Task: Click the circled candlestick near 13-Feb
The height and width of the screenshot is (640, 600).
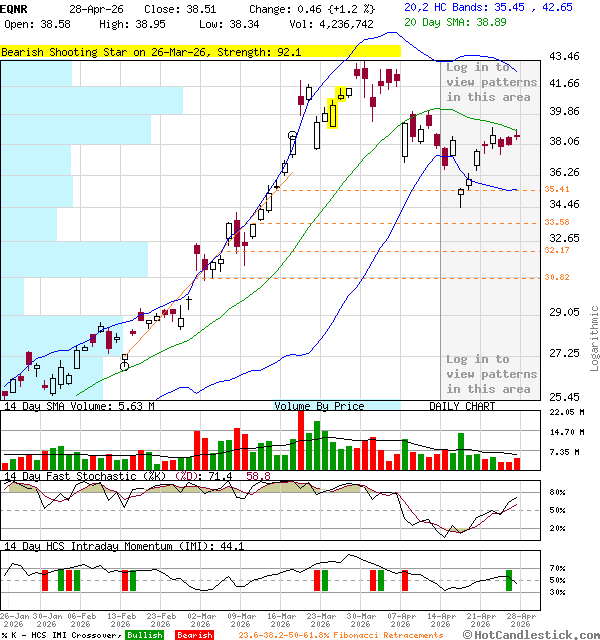Action: click(125, 366)
